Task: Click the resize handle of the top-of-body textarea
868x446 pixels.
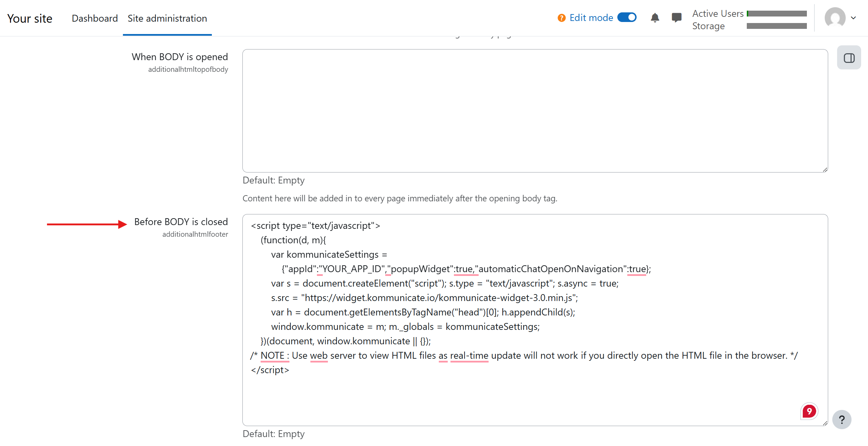Action: [x=825, y=169]
